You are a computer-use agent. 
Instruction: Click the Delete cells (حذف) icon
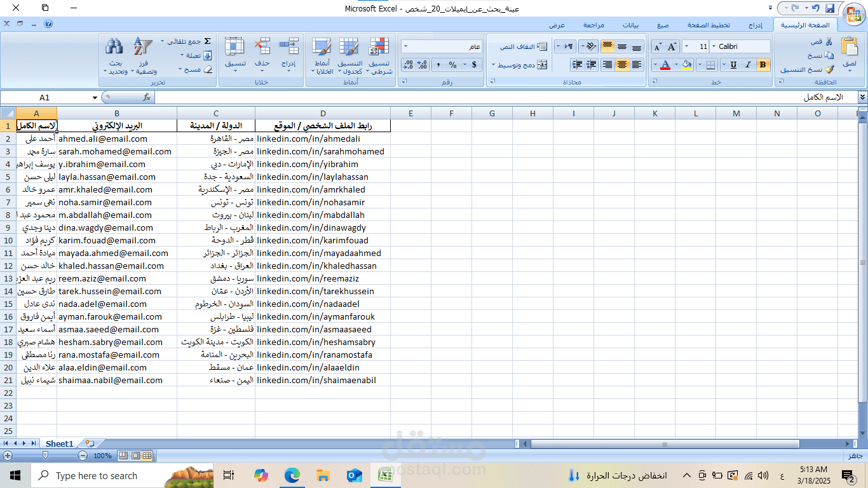point(262,47)
